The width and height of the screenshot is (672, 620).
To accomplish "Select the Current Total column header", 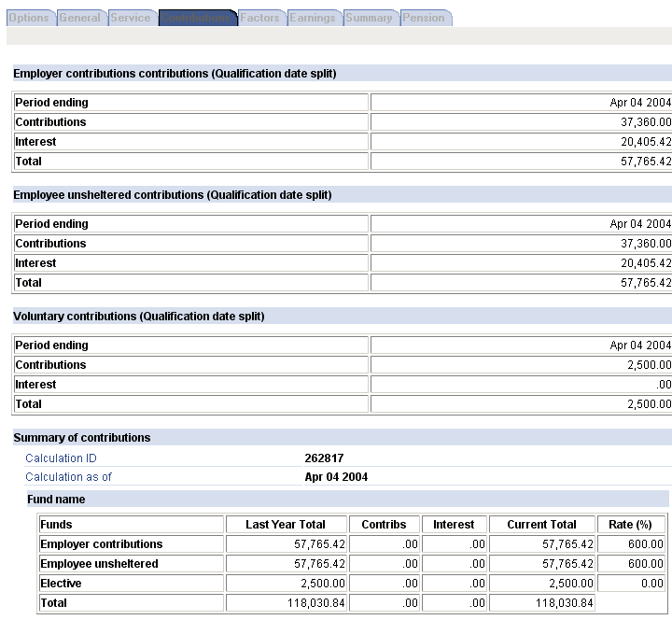I will [541, 525].
